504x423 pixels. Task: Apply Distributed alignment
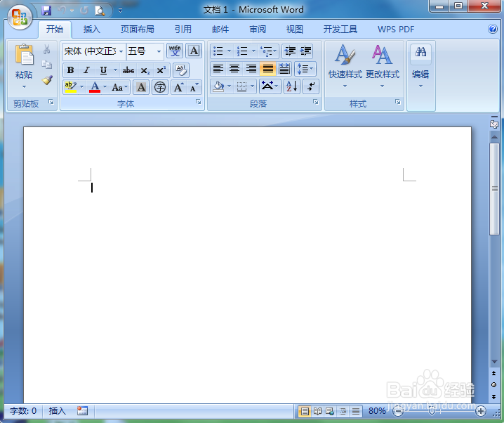[x=284, y=69]
